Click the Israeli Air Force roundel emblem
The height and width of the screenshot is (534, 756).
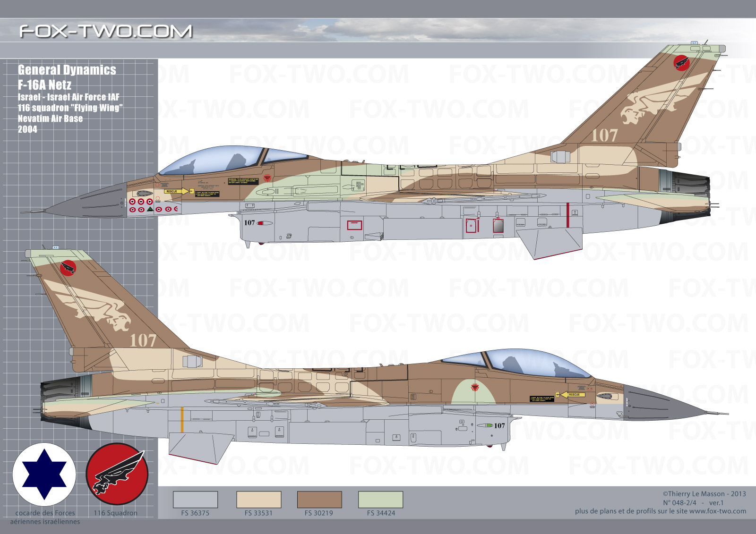44,474
